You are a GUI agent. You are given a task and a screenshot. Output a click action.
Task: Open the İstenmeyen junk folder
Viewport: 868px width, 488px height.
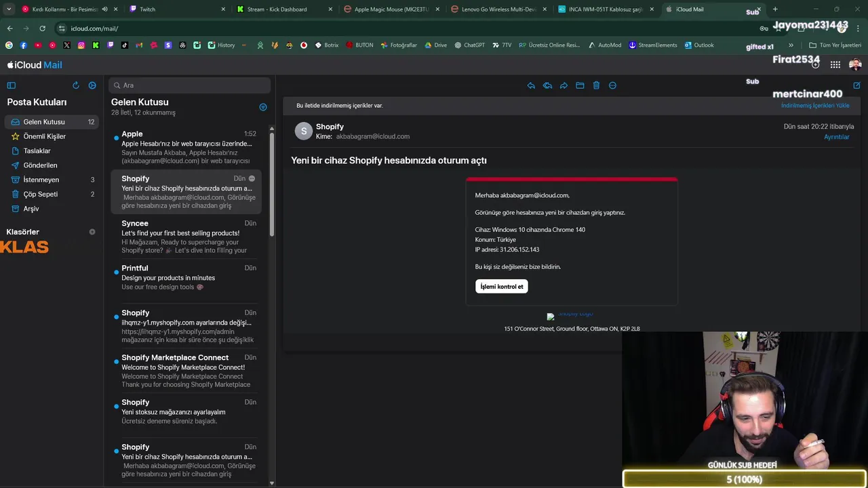(x=52, y=180)
